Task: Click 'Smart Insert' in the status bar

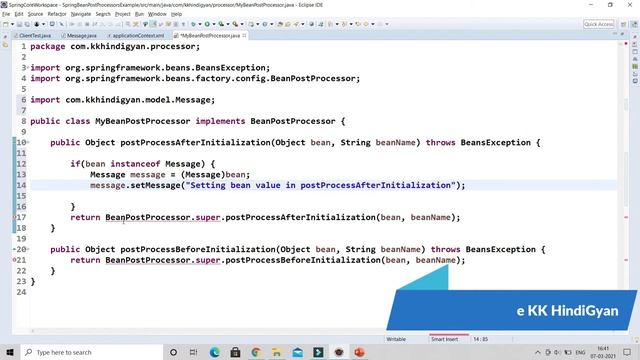Action: click(x=444, y=339)
